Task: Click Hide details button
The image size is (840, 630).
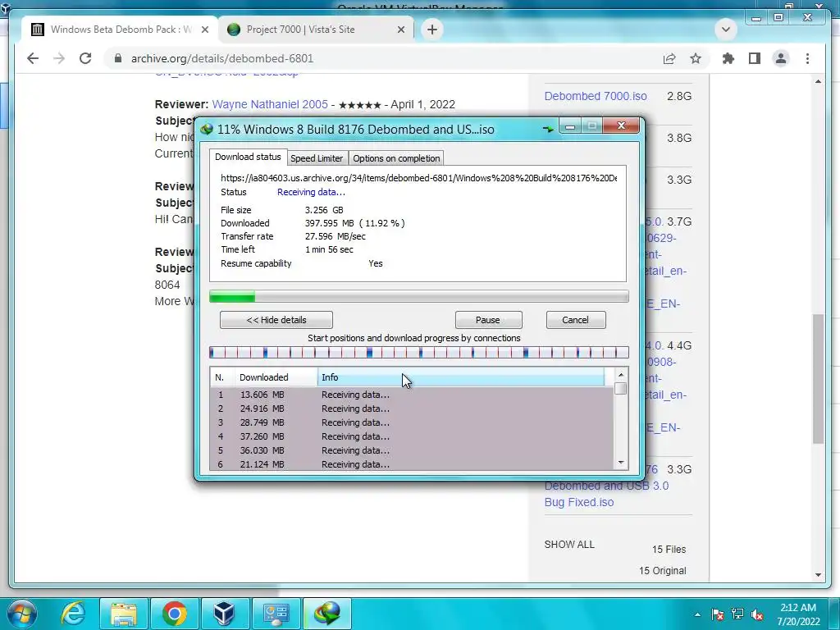Action: pyautogui.click(x=276, y=320)
